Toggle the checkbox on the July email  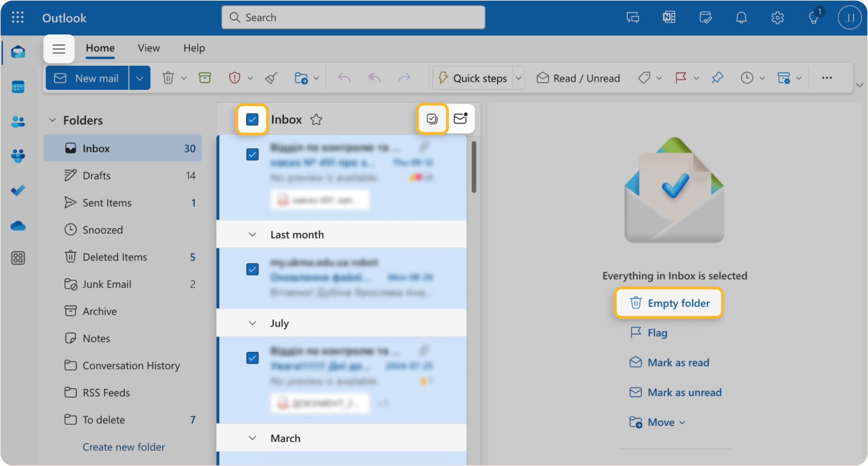(252, 358)
